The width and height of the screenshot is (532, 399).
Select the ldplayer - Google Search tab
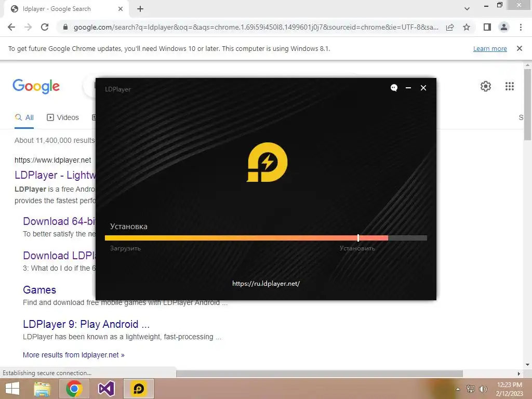click(x=66, y=9)
